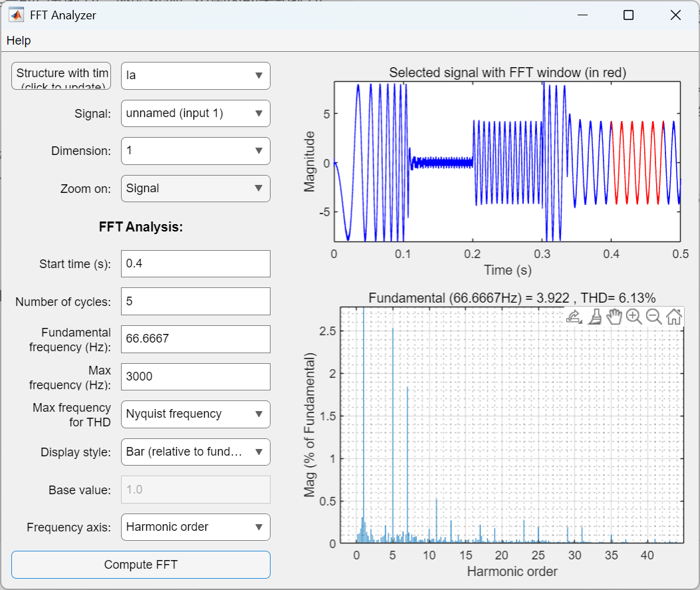The width and height of the screenshot is (700, 590).
Task: Click the Max frequency field showing 3000
Action: pos(195,376)
